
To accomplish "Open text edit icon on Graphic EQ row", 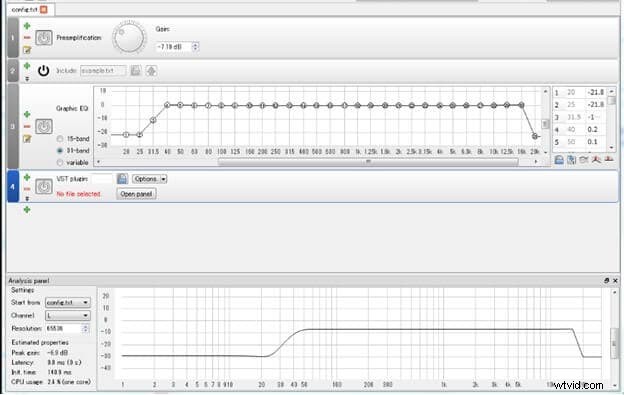I will (27, 138).
